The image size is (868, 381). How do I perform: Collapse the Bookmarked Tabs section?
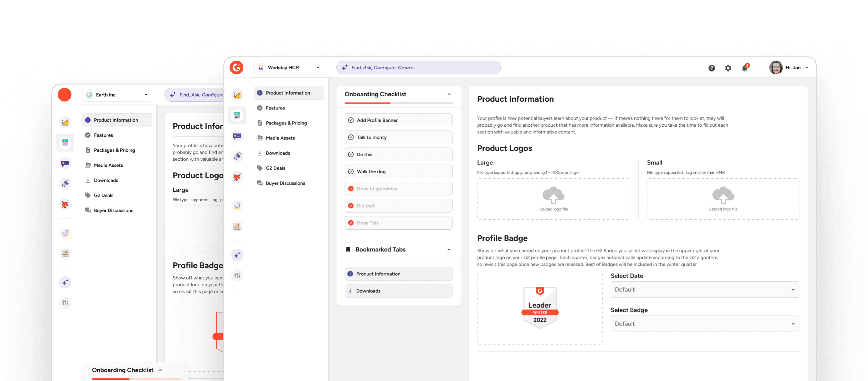(449, 250)
